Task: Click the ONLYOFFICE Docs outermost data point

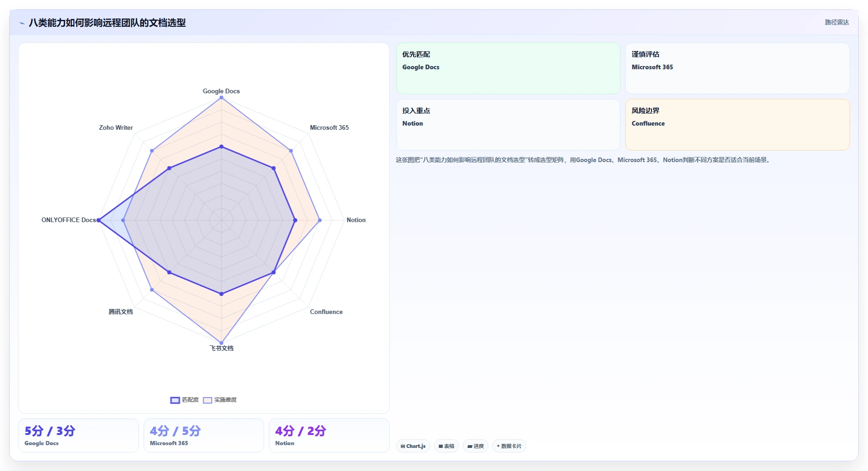Action: [98, 220]
